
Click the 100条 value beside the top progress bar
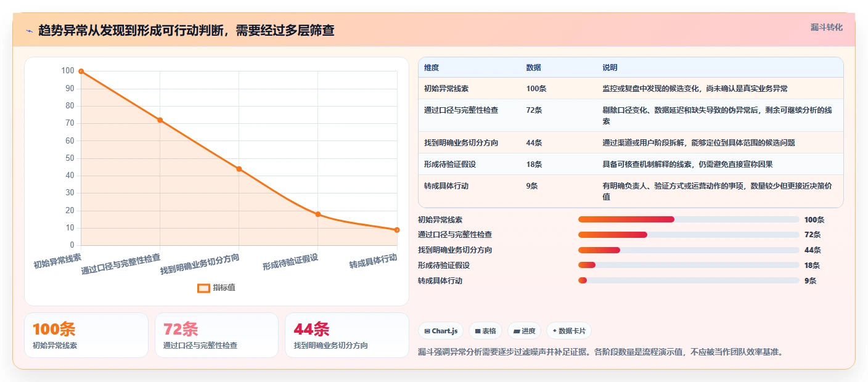pyautogui.click(x=814, y=219)
